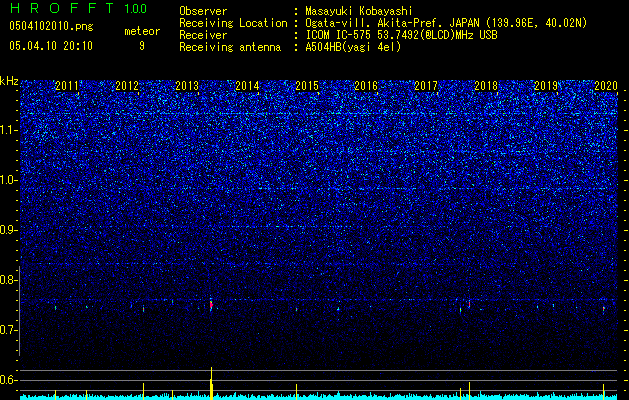The image size is (629, 400).
Task: Click the date stamp 05.04.10 20:10
Action: point(51,46)
